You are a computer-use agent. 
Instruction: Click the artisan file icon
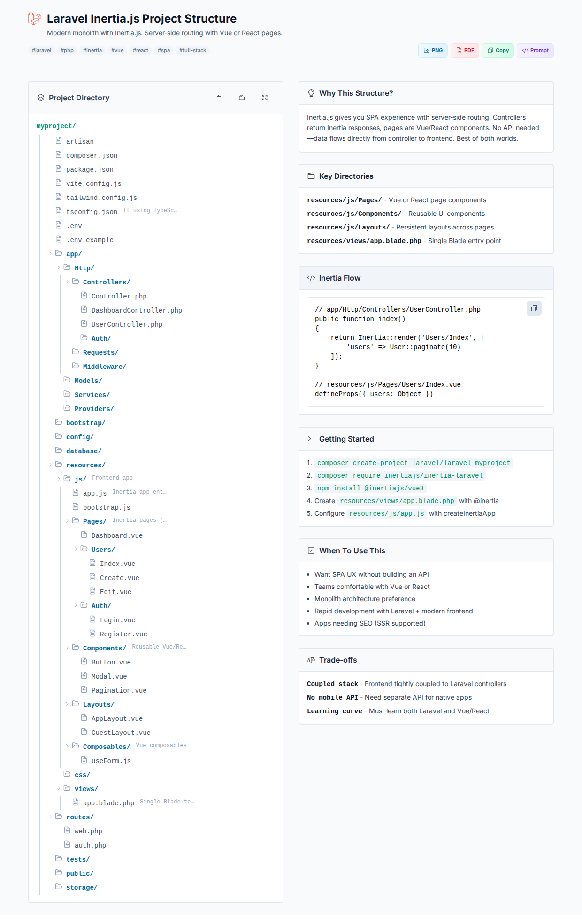59,141
